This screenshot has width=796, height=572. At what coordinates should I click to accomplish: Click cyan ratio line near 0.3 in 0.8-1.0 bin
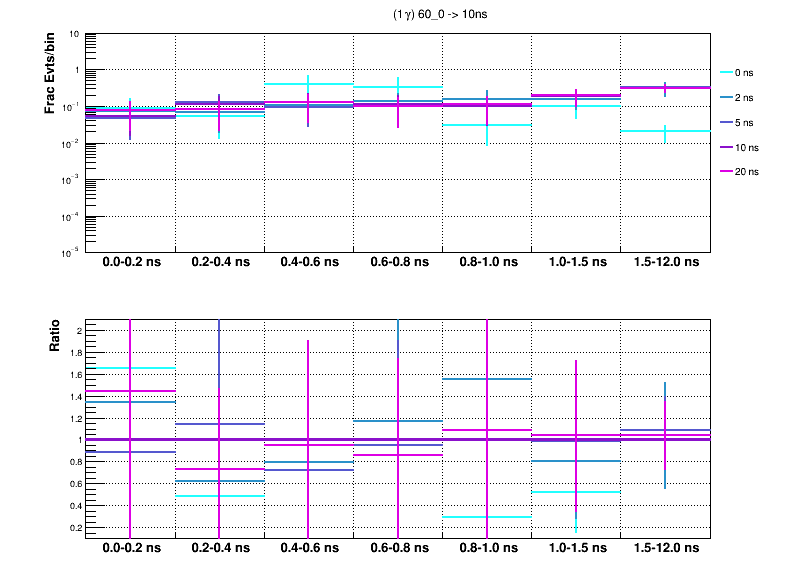tap(487, 517)
